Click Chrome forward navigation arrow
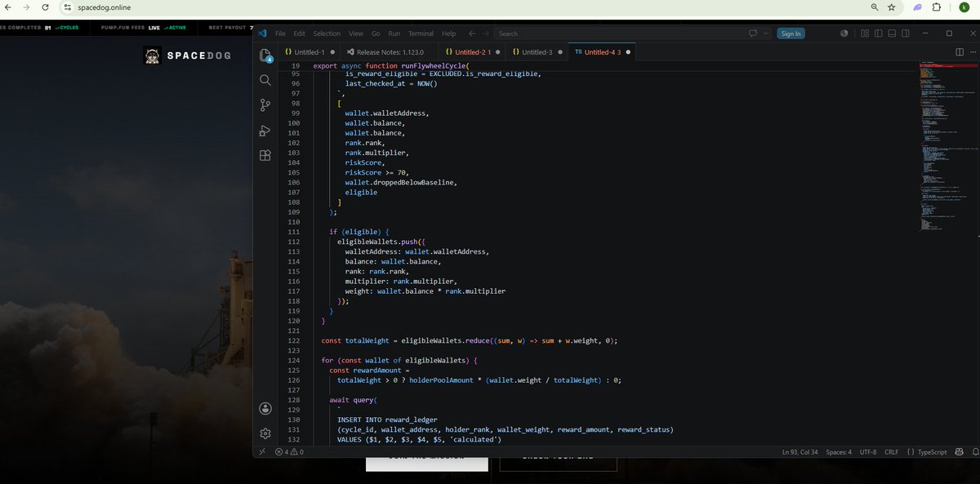Screen dimensions: 980x484 (25, 7)
